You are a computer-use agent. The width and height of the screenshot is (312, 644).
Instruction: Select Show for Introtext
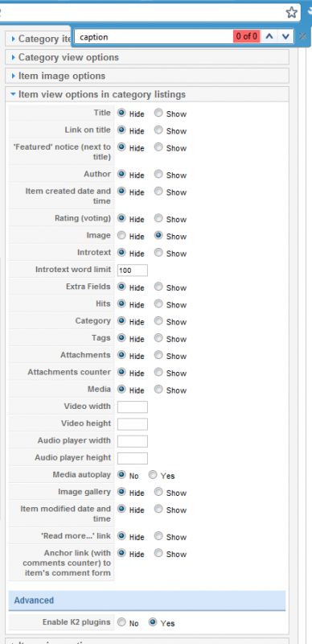tap(158, 253)
